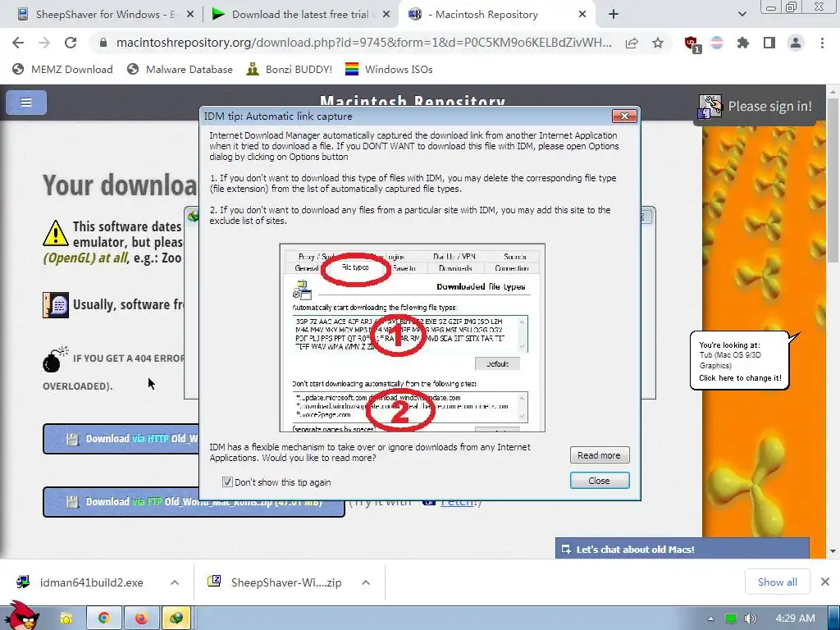Open the Windows ISOs bookmark
The image size is (840, 630).
pyautogui.click(x=389, y=69)
